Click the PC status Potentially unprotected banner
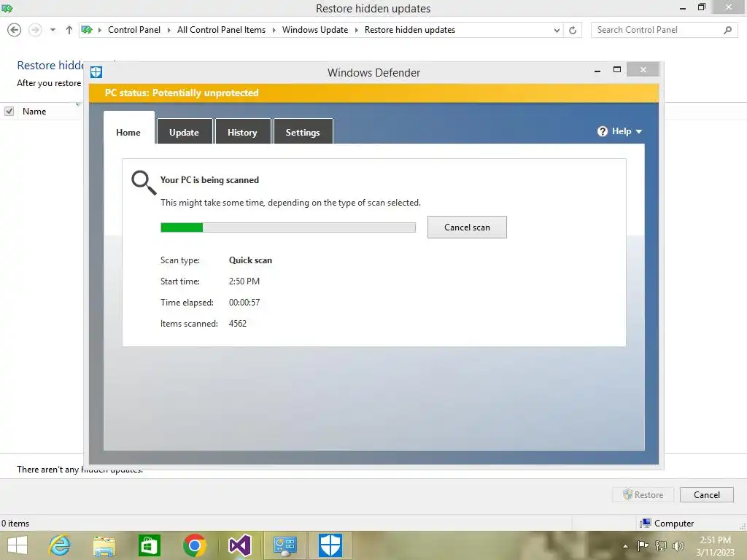Viewport: 747px width, 560px height. tap(373, 93)
